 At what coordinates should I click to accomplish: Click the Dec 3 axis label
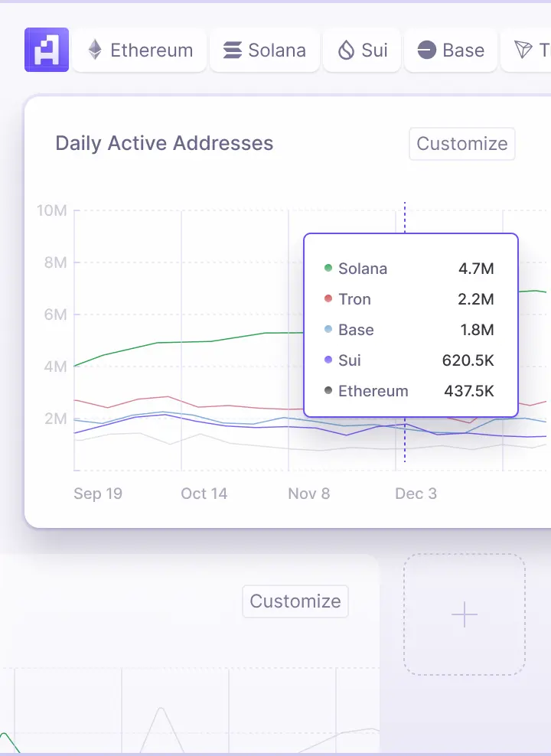pyautogui.click(x=416, y=494)
